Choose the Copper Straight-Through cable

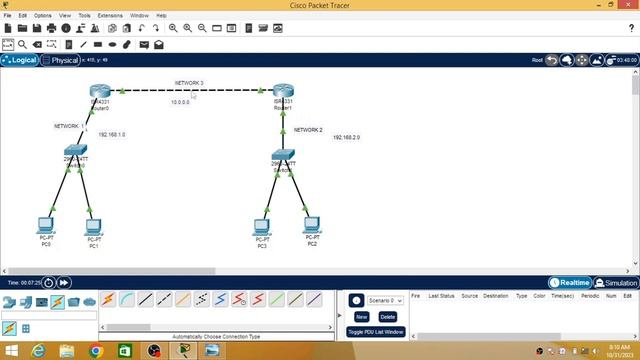[145, 300]
